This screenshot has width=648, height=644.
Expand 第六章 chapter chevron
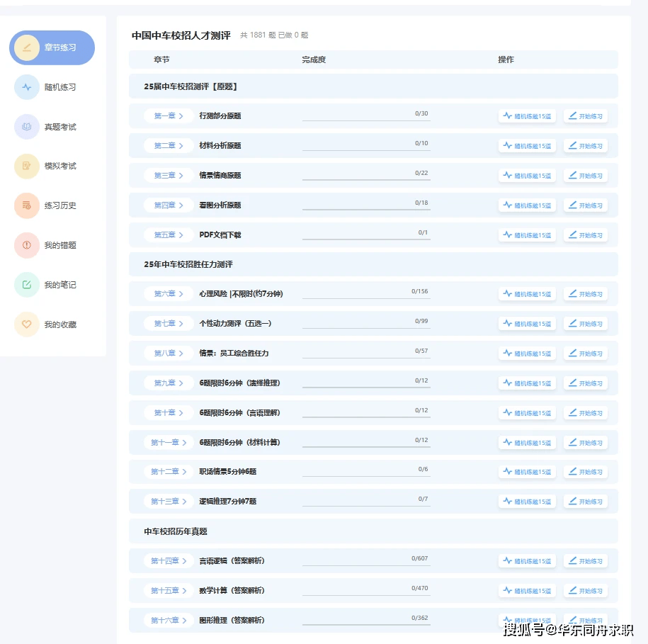click(x=181, y=294)
